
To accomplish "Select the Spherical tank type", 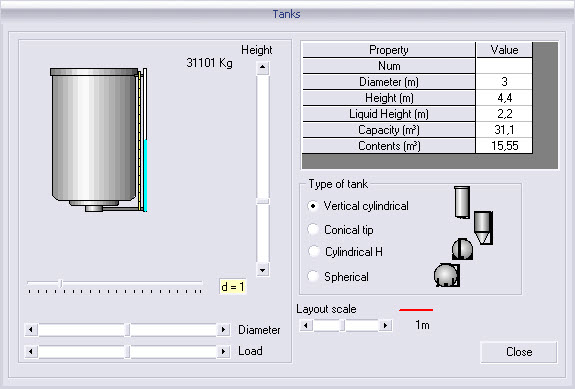I will point(313,276).
